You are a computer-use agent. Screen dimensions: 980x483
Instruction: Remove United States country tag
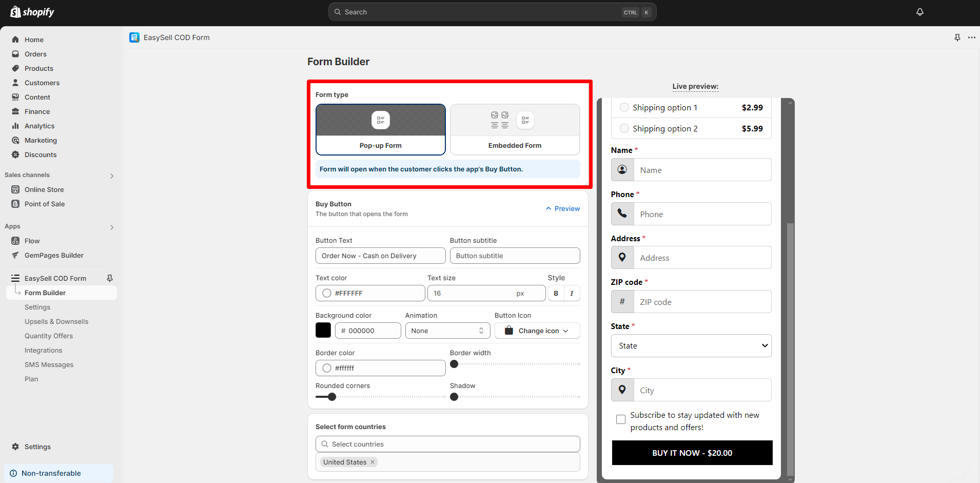pos(373,462)
